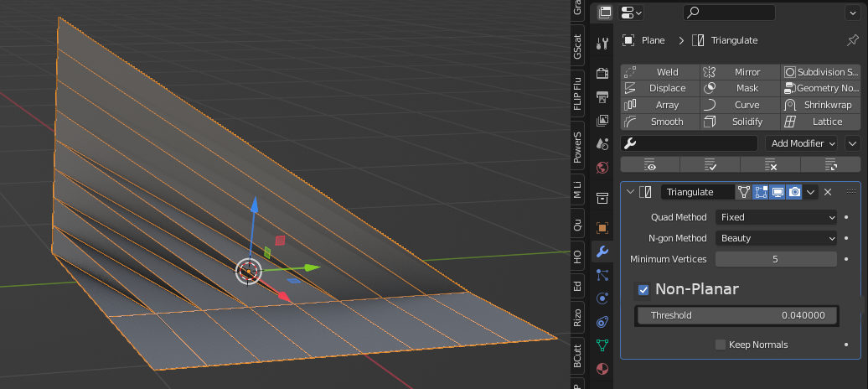Delete all modifiers from the stack
Screen dimensions: 868x389
pos(771,164)
